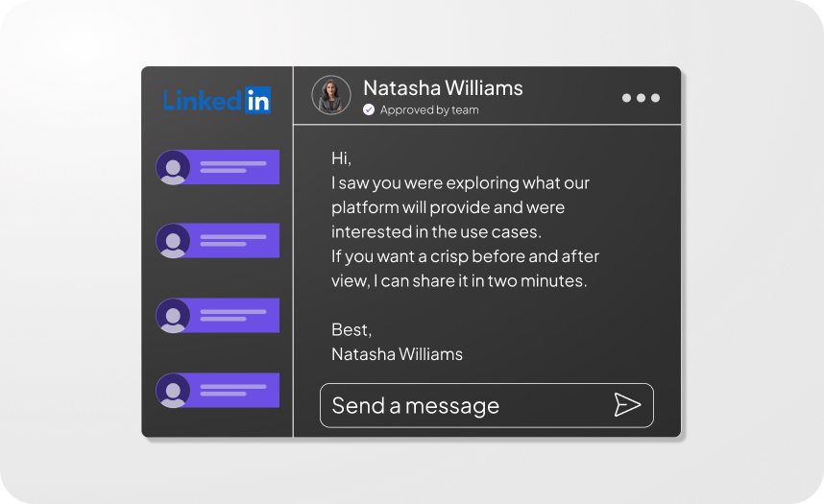Click the Natasha Williams signature in message
The width and height of the screenshot is (824, 504).
(397, 354)
